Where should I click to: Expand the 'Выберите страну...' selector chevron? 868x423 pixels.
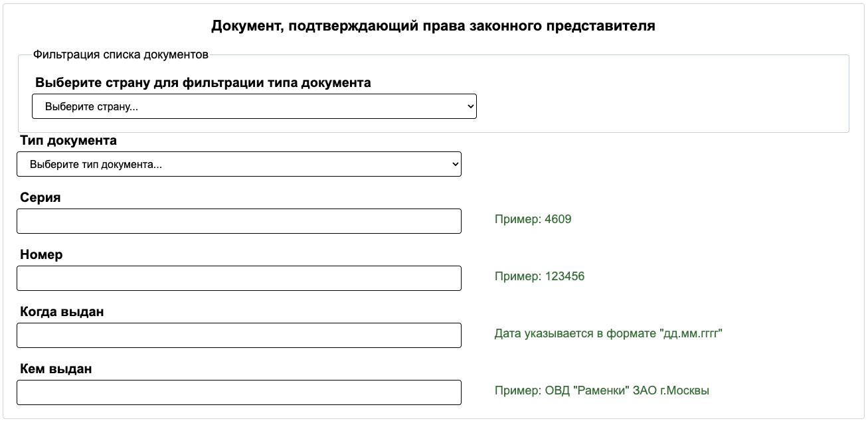pyautogui.click(x=470, y=106)
